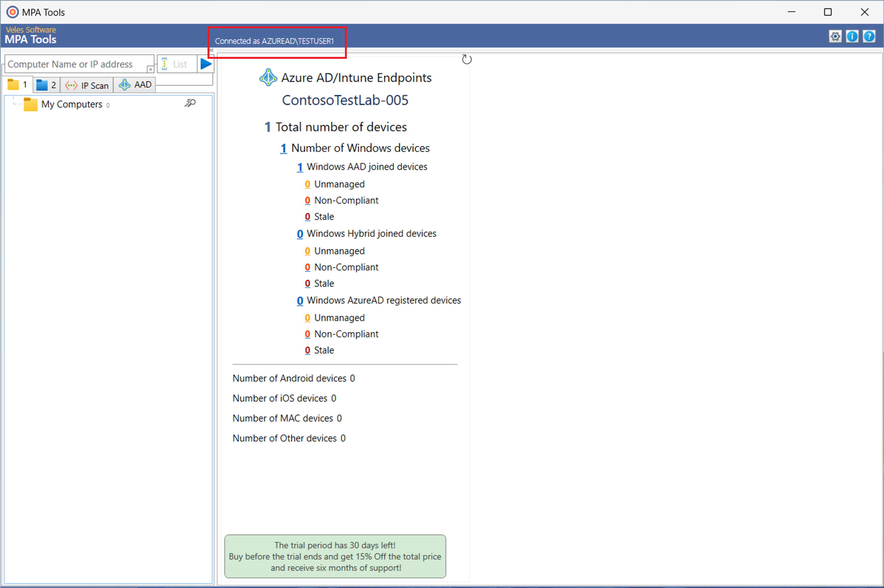Viewport: 884px width, 588px height.
Task: Click the List button
Action: tap(177, 64)
